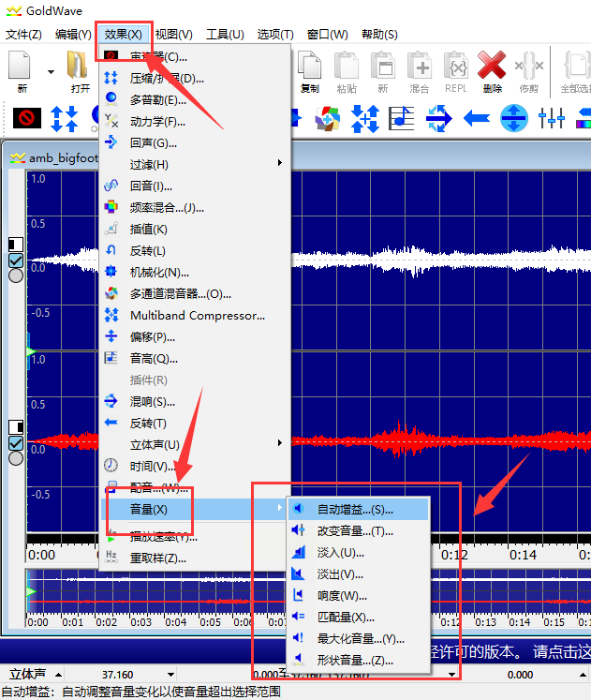This screenshot has width=591, height=700.
Task: Choose 多通道混音器...(O)... channel mixer item
Action: [x=196, y=293]
